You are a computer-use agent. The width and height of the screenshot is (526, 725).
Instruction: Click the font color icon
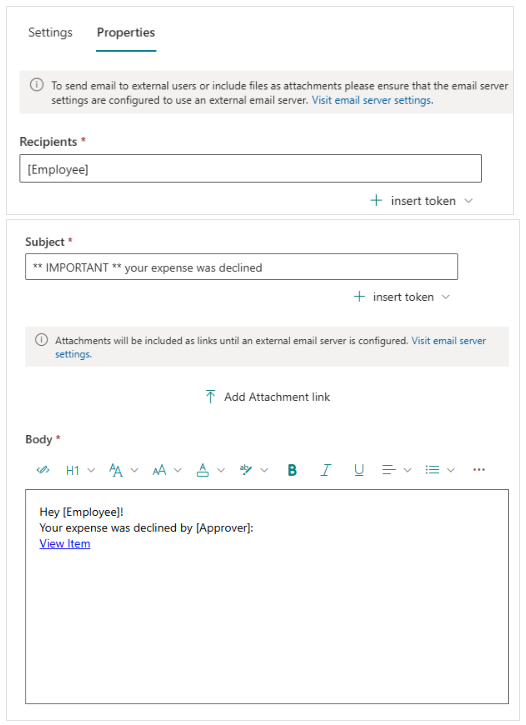click(203, 470)
